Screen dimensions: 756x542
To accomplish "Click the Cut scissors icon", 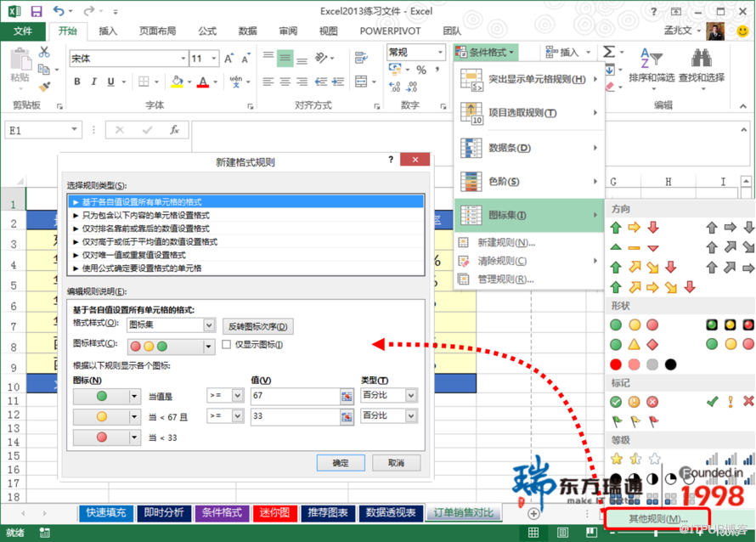I will pos(44,53).
